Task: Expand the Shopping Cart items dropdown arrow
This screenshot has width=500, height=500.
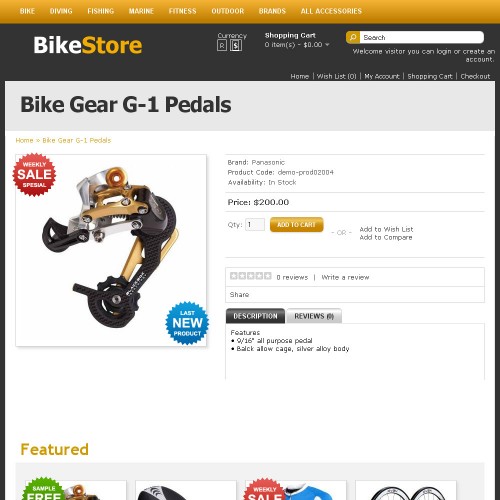Action: [327, 45]
